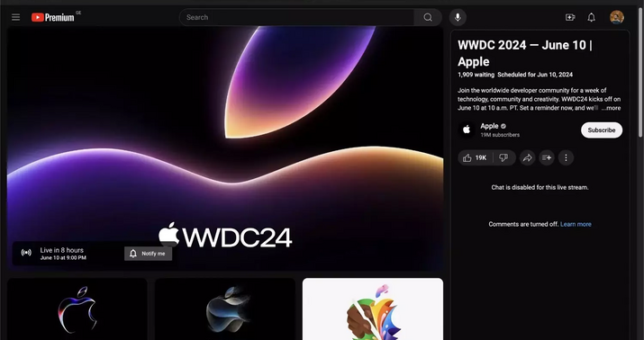Subscribe to the Apple channel
This screenshot has width=644, height=340.
(x=602, y=130)
